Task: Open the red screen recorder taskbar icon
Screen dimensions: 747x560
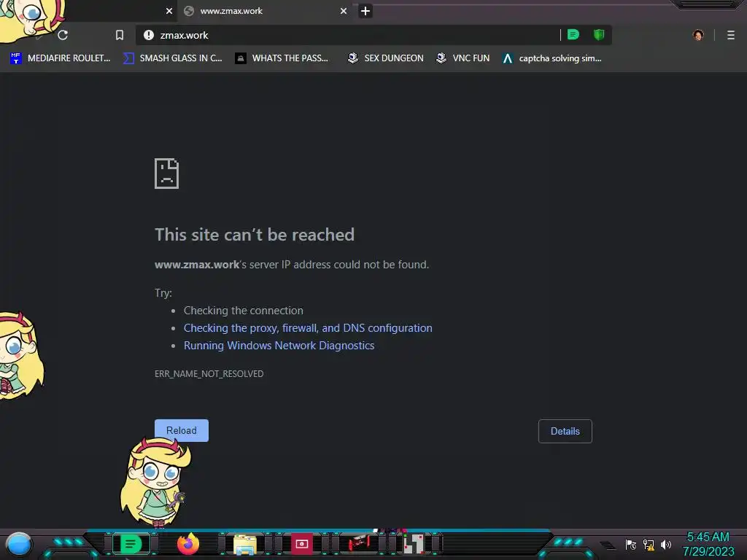Action: [301, 544]
